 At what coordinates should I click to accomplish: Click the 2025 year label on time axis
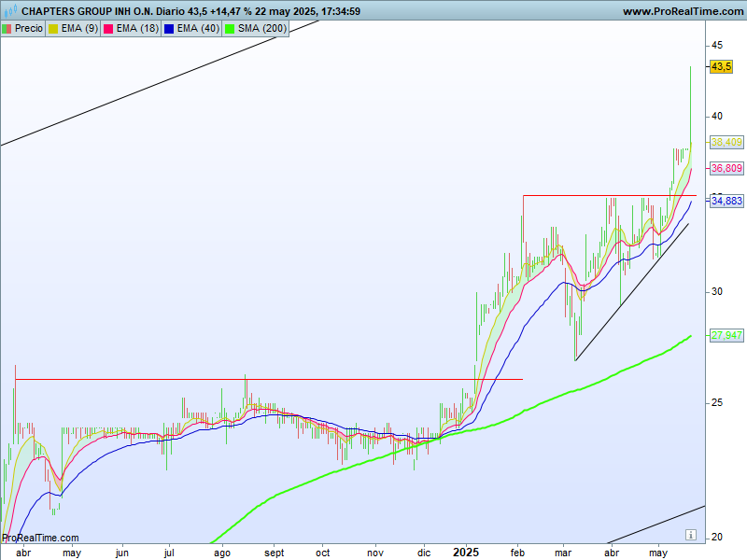[465, 553]
